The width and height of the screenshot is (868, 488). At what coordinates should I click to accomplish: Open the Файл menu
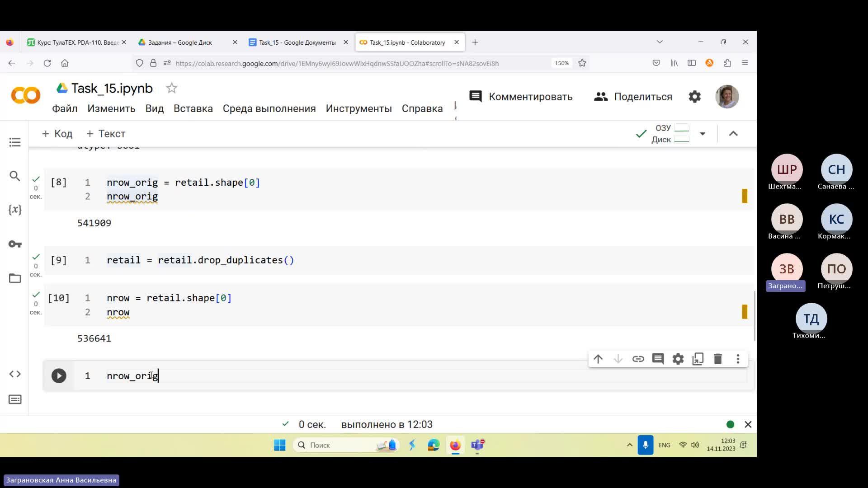tap(65, 109)
